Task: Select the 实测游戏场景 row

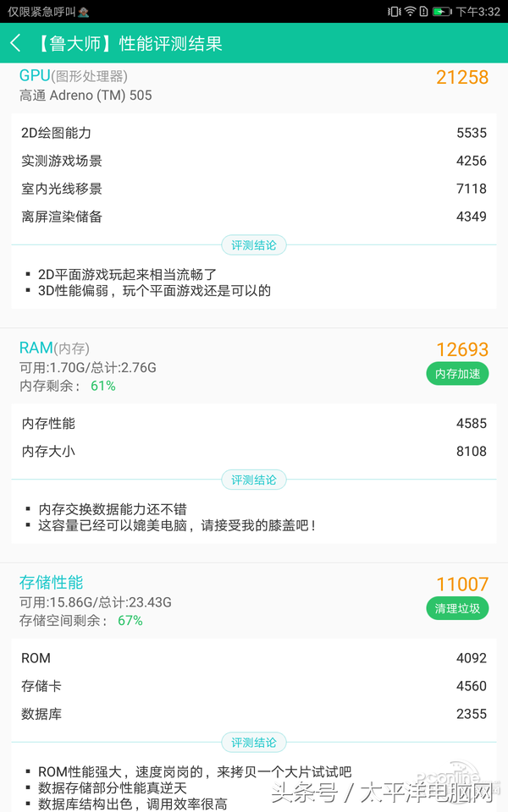Action: (x=254, y=161)
